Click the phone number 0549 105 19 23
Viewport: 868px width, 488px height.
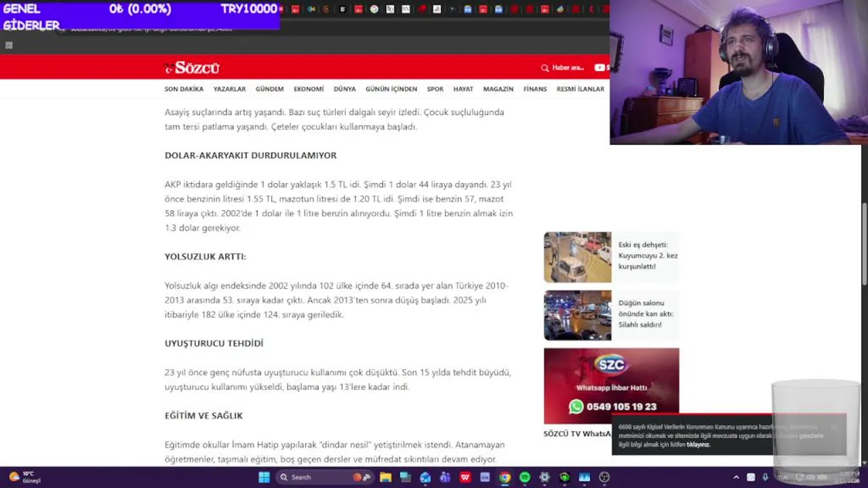pyautogui.click(x=621, y=407)
